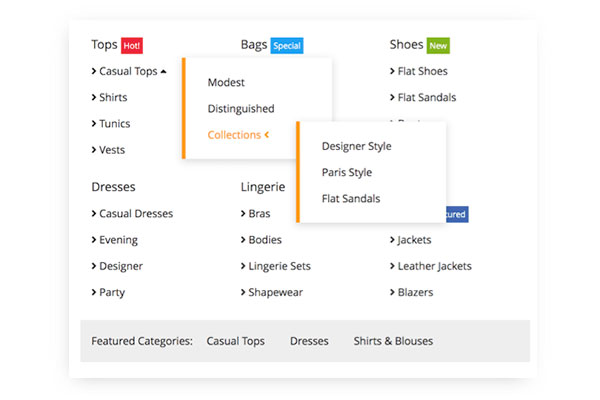Click the Casual Dresses link
The image size is (600, 400).
136,213
